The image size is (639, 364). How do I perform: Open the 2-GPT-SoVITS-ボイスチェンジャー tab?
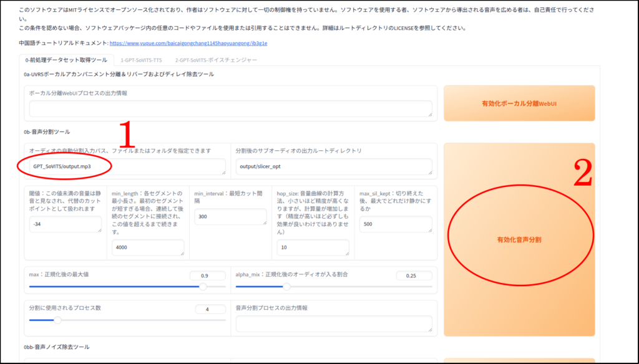click(216, 60)
